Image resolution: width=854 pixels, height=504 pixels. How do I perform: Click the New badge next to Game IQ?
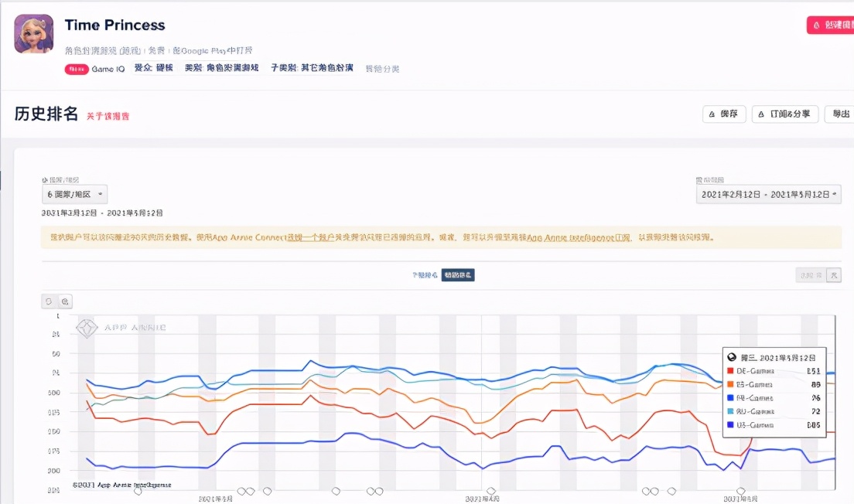click(76, 68)
